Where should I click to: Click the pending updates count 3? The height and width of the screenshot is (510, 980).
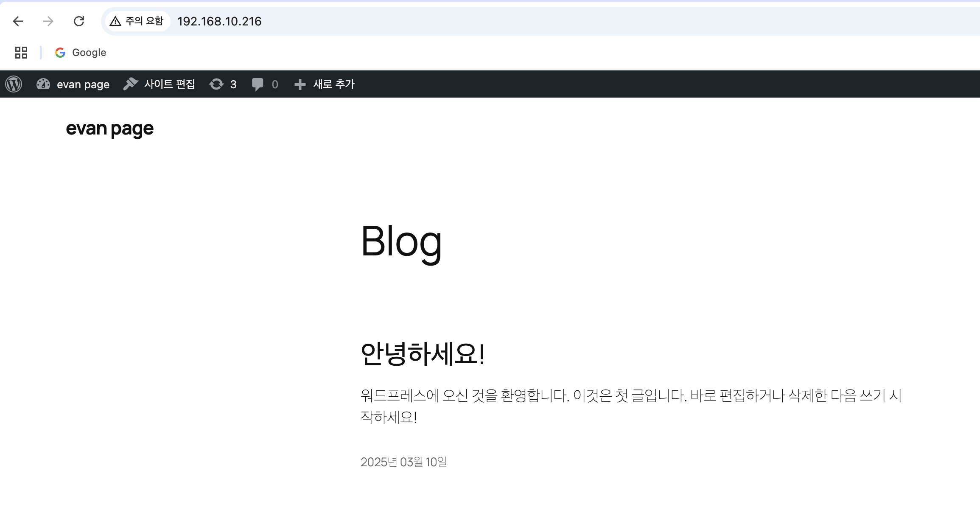click(233, 84)
